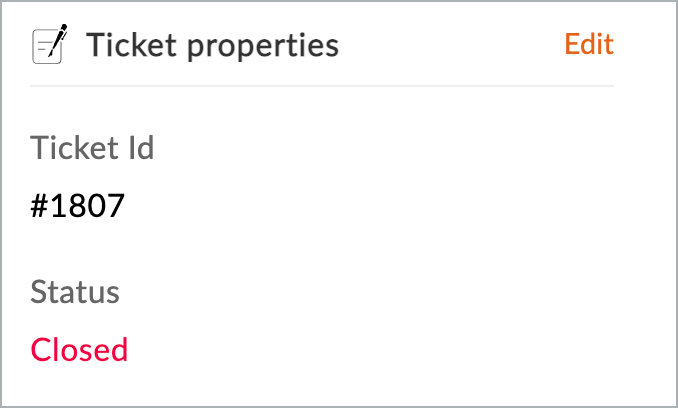Select the Ticket properties heading text
678x408 pixels.
coord(212,45)
